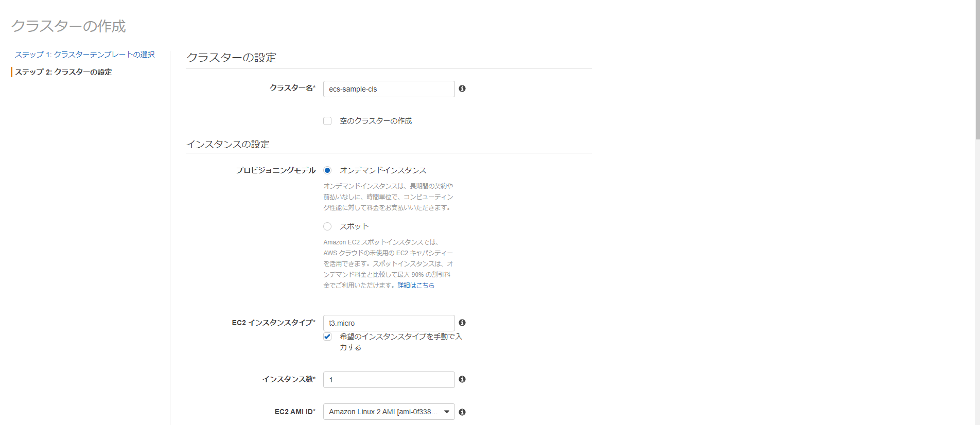The height and width of the screenshot is (425, 980).
Task: Select the スポット provisioning radio button
Action: (327, 226)
